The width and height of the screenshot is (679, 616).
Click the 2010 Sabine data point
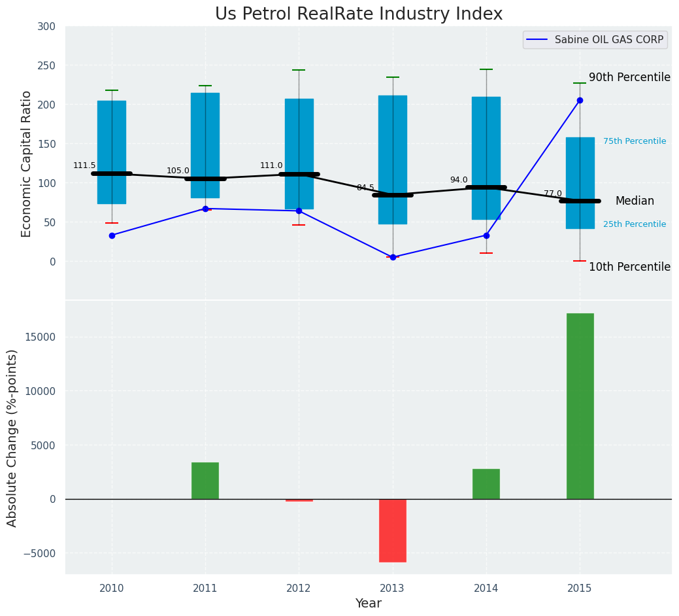pyautogui.click(x=112, y=235)
